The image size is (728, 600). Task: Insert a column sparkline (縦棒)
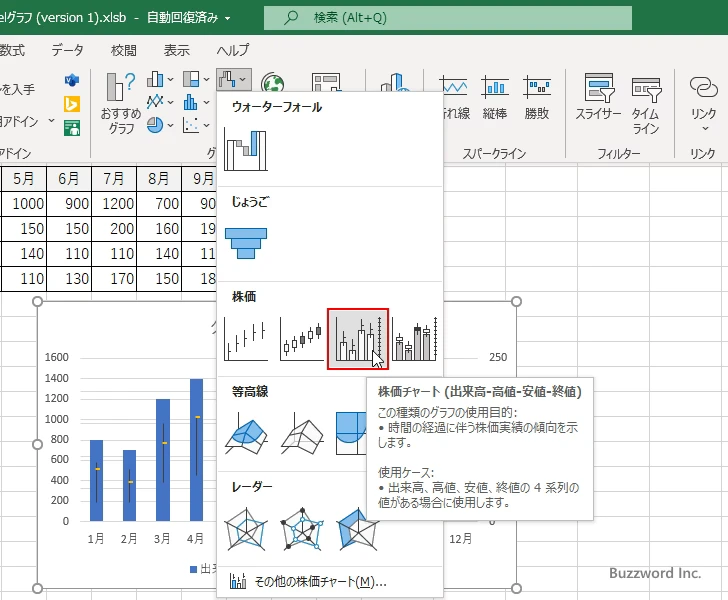coord(495,98)
